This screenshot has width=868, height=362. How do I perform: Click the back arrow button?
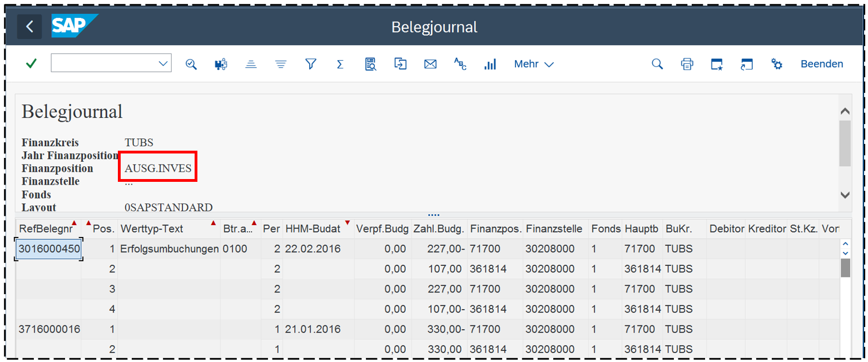29,27
